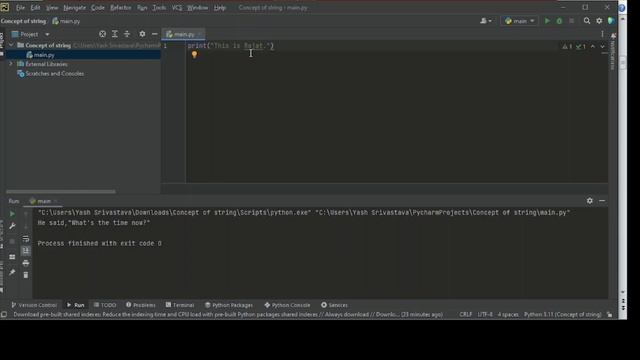The height and width of the screenshot is (360, 640).
Task: Click main.py in the navigation breadcrumb
Action: [x=67, y=21]
